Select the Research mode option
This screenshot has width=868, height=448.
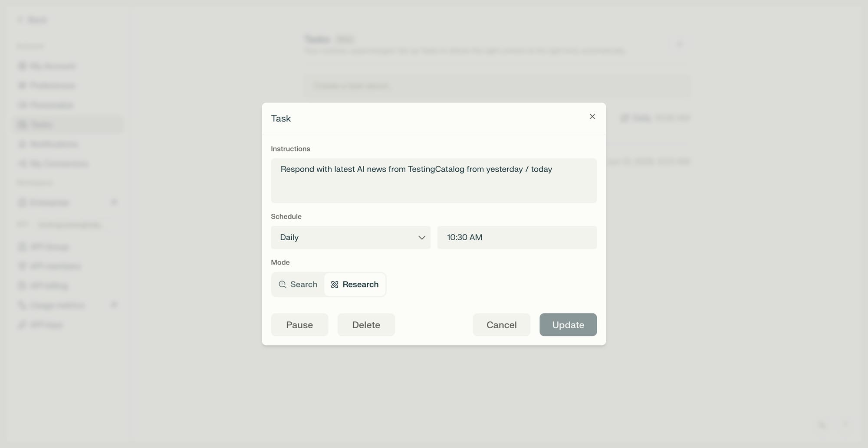click(x=355, y=284)
